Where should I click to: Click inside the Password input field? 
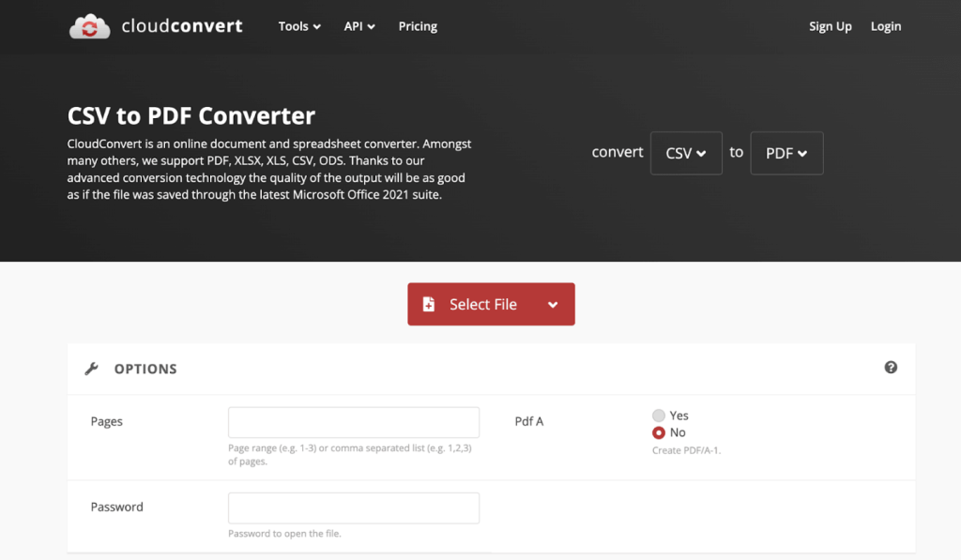click(354, 507)
